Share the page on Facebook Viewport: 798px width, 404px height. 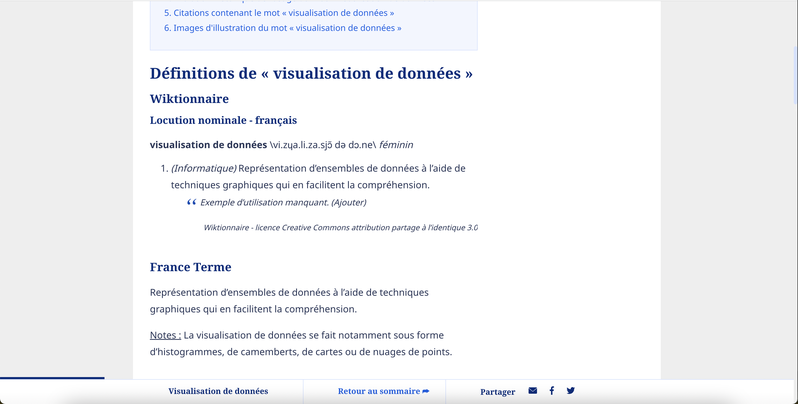(x=551, y=391)
